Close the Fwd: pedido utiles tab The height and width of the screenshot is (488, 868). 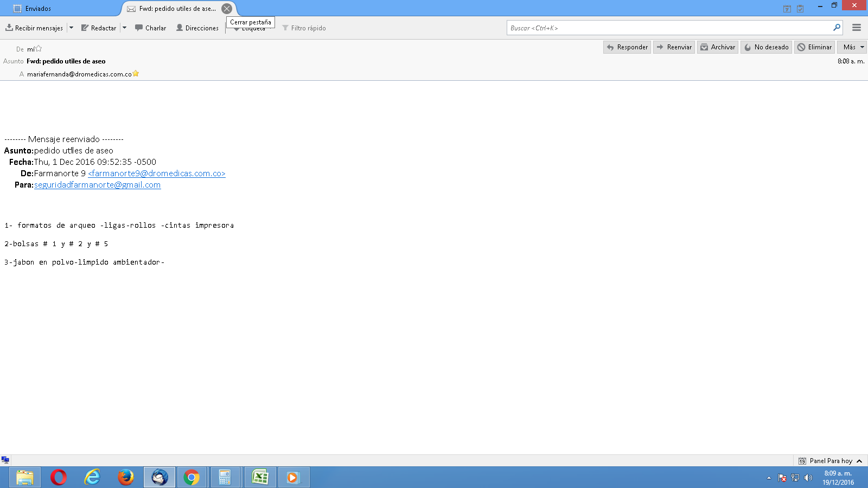(227, 9)
